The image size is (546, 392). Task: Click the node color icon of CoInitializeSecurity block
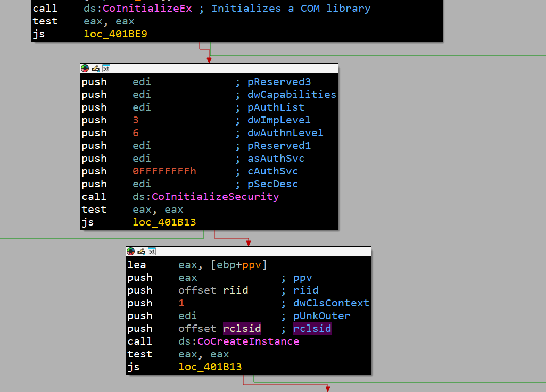tap(85, 69)
